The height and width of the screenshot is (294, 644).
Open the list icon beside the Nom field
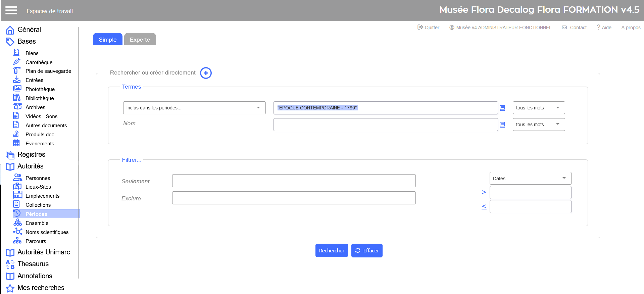pyautogui.click(x=502, y=125)
